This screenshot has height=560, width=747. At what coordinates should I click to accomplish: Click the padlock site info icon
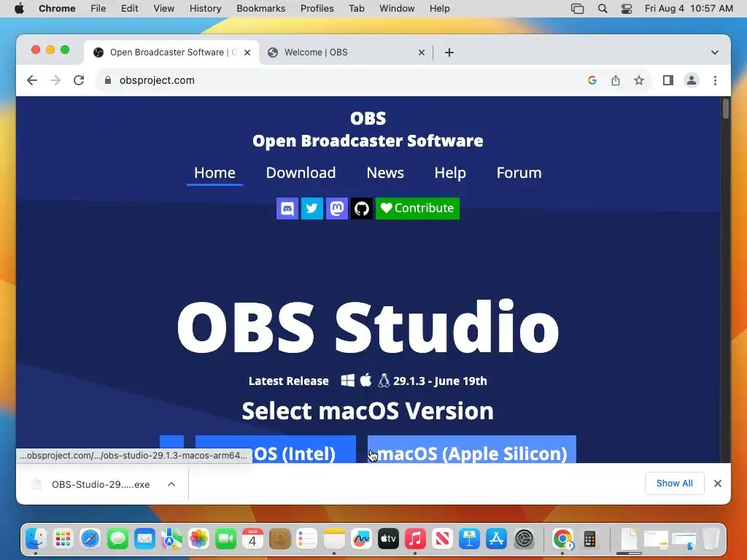click(108, 80)
